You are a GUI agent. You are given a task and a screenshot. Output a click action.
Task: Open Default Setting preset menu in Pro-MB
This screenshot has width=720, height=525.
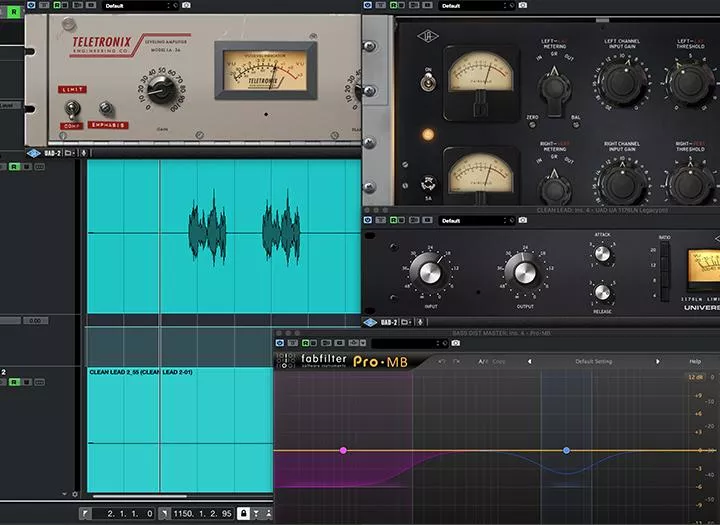pyautogui.click(x=593, y=361)
